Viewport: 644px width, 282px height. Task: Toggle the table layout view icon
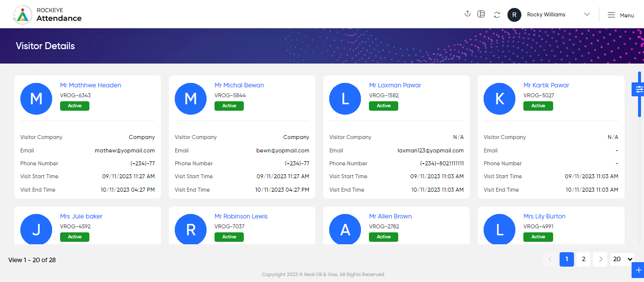[x=481, y=14]
